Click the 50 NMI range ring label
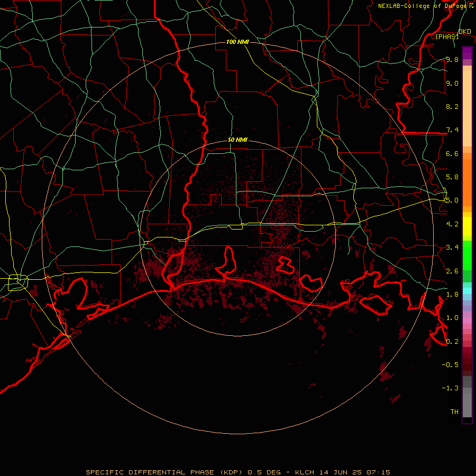The width and height of the screenshot is (476, 476). point(237,140)
